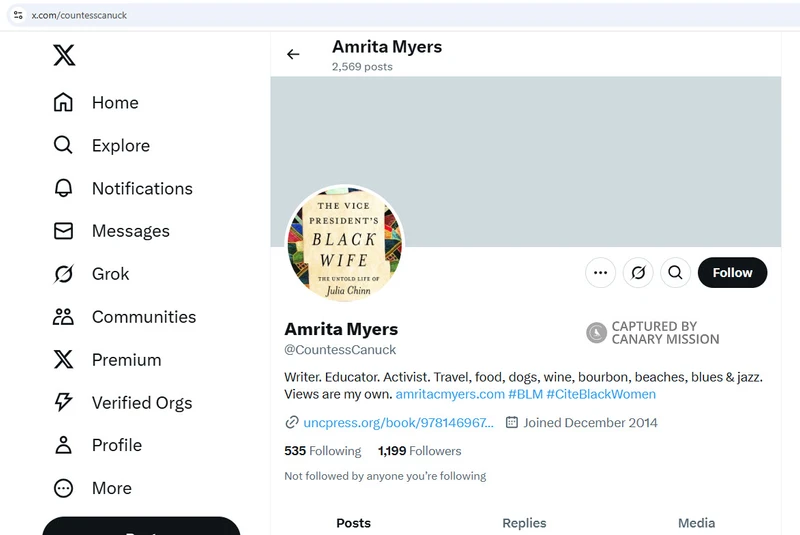View the 1,199 Followers list

click(419, 451)
